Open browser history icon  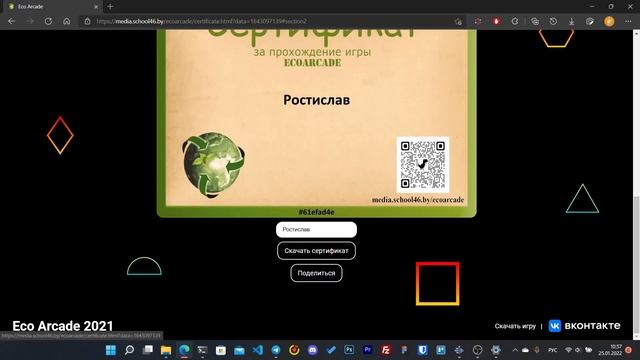coord(553,21)
